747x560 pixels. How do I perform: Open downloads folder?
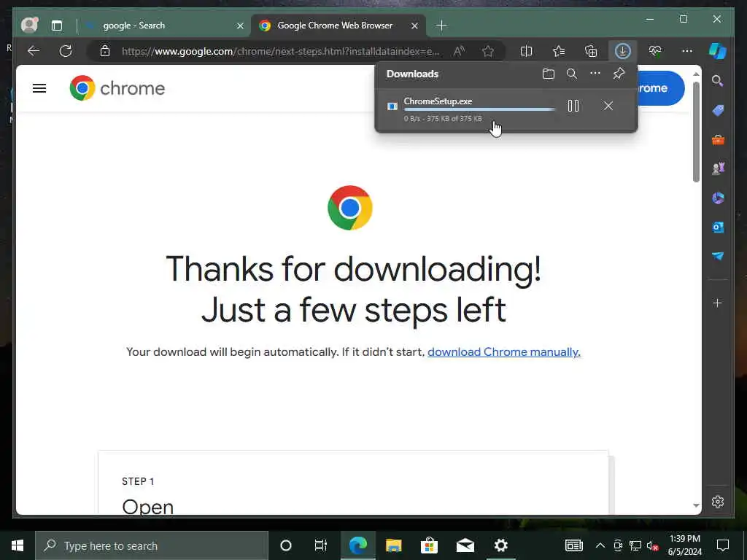coord(549,74)
